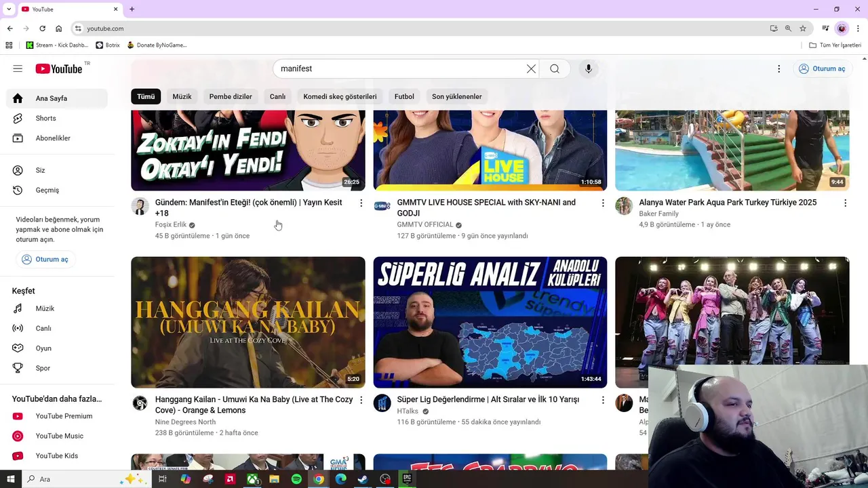This screenshot has width=868, height=488.
Task: Click Hanggang Kailan video thumbnail
Action: 248,322
